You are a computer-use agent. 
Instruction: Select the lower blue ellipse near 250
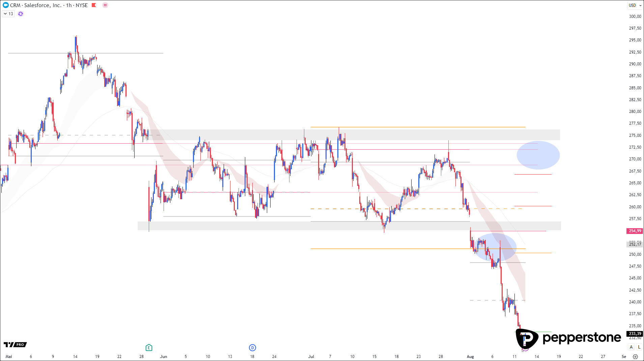(495, 247)
